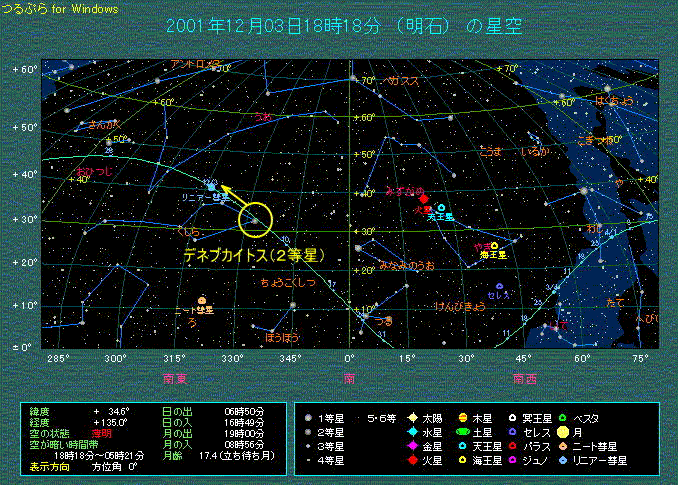
Task: Click the Jupiter icon in the legend
Action: 462,417
